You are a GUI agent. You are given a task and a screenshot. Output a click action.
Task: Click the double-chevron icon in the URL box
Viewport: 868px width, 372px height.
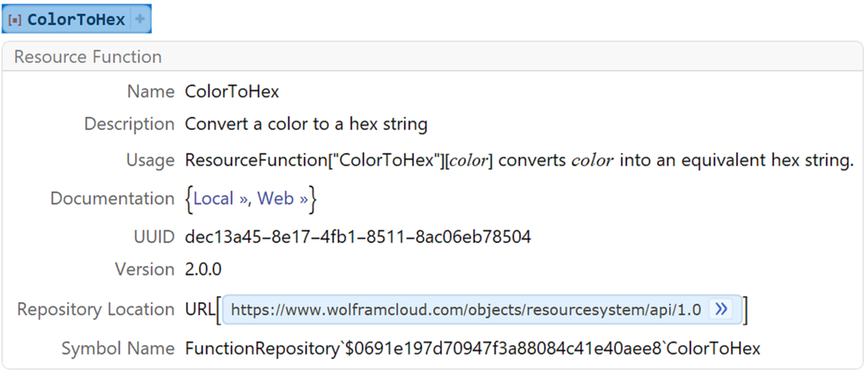coord(721,309)
